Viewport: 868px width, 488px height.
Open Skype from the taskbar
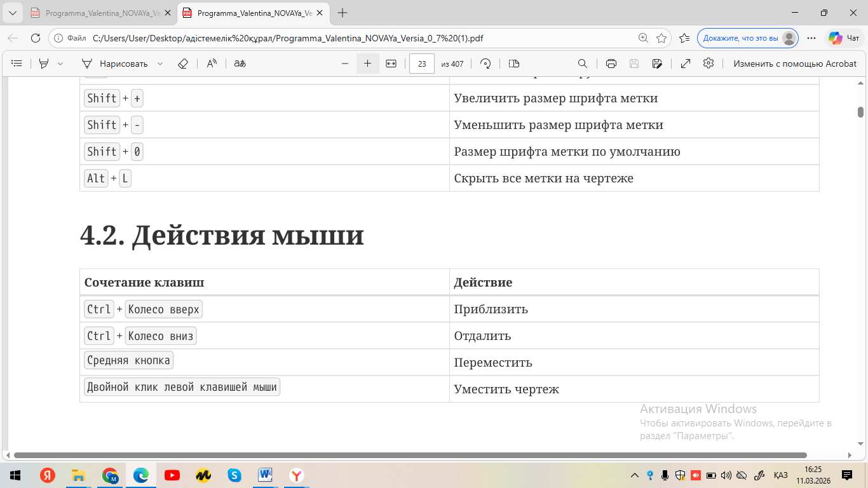click(x=234, y=475)
